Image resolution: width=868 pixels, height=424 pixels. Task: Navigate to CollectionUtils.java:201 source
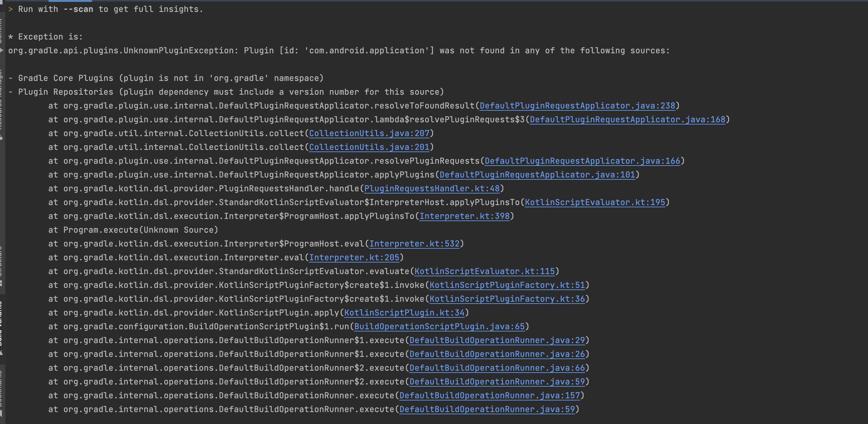point(369,147)
